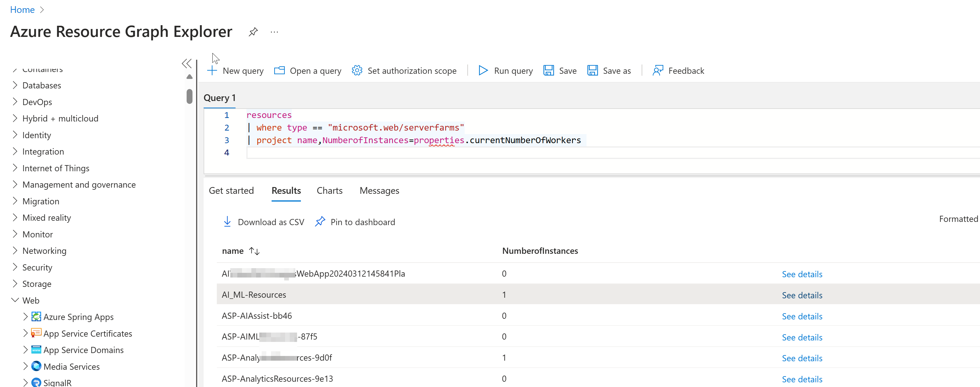Open See details for AI_ML-Resources row
Image resolution: width=980 pixels, height=387 pixels.
coord(802,295)
